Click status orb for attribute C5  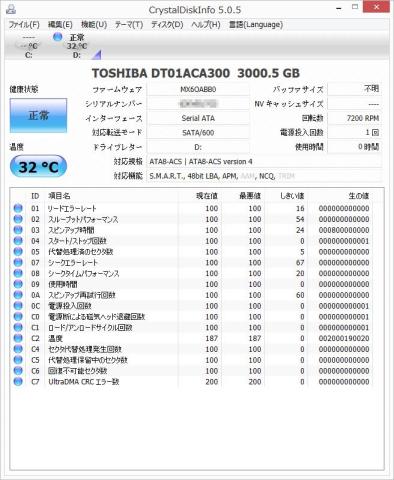pos(18,360)
